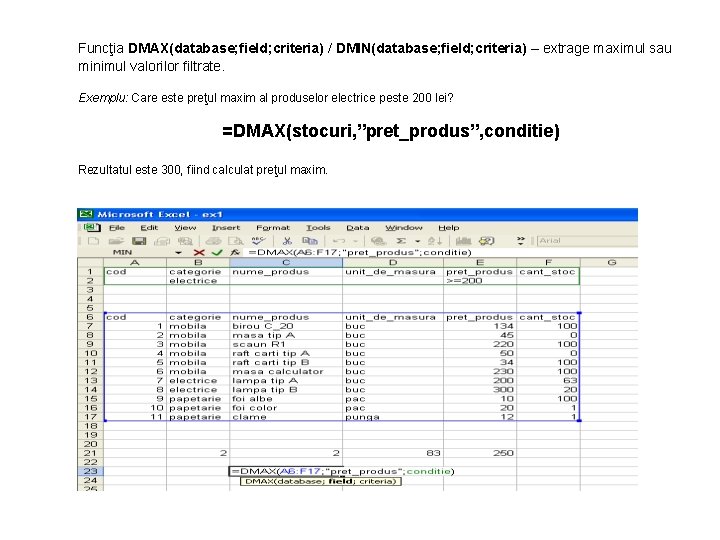Click the DMAX function tooltip hint

click(x=321, y=481)
